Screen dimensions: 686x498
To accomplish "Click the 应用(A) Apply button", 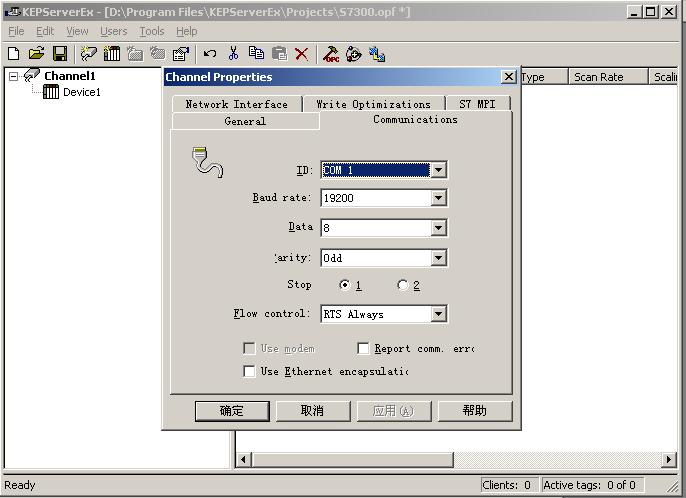I will [x=394, y=411].
